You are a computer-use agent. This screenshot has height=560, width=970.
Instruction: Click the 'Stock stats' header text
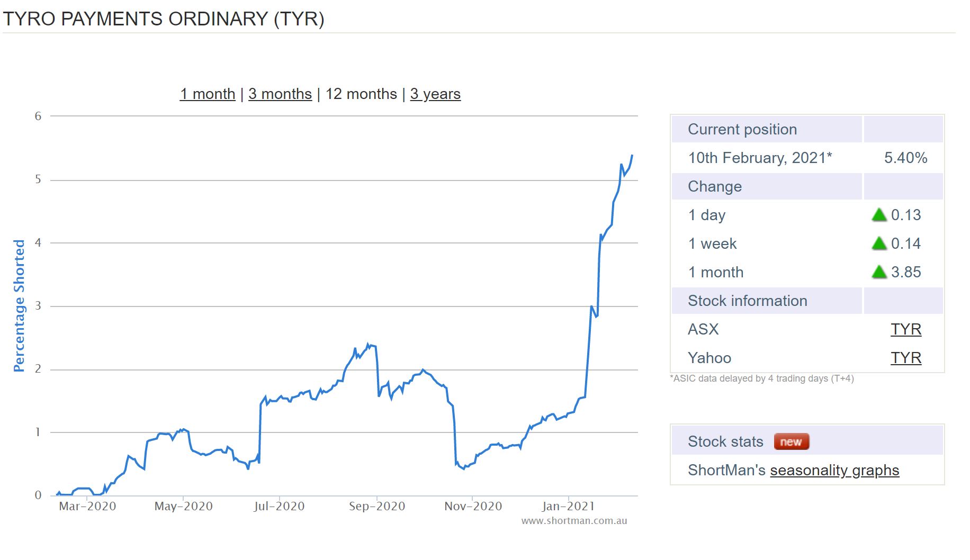[x=725, y=441]
